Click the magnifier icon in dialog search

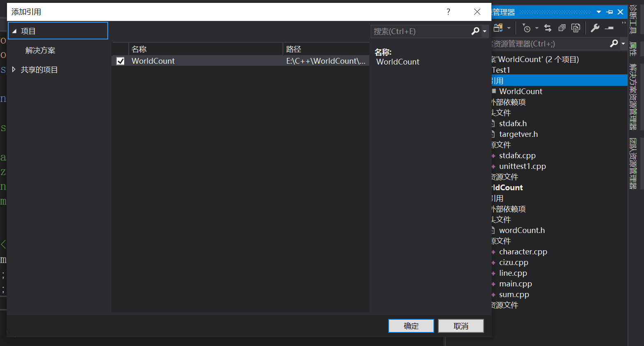pos(475,31)
